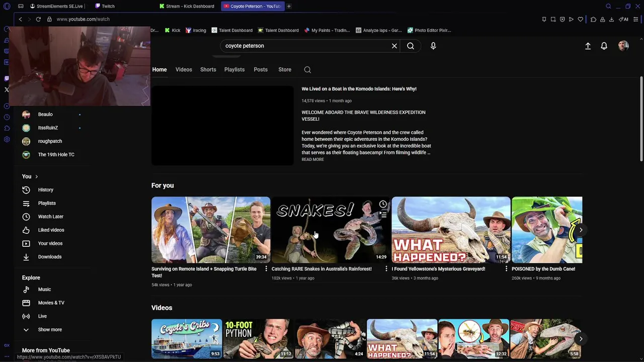Open the 10-FOOT PYTHON 11:12 thumbnail
Viewport: 644px width, 362px height.
[x=258, y=339]
